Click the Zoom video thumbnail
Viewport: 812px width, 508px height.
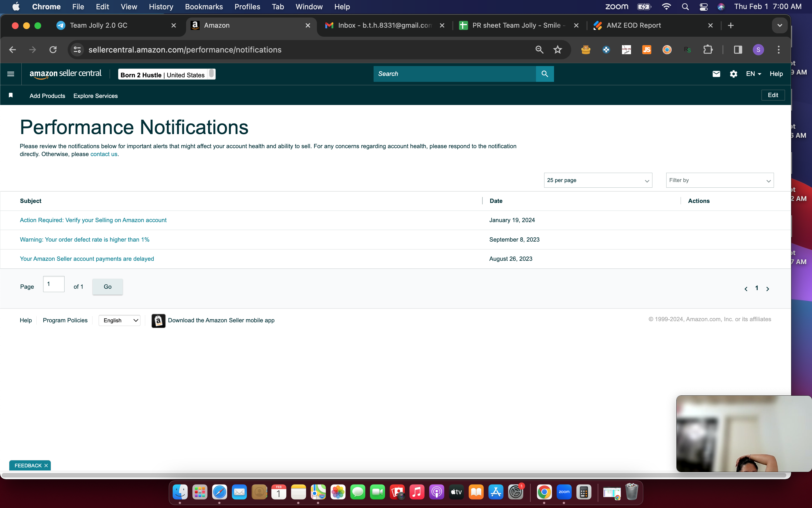(x=744, y=434)
